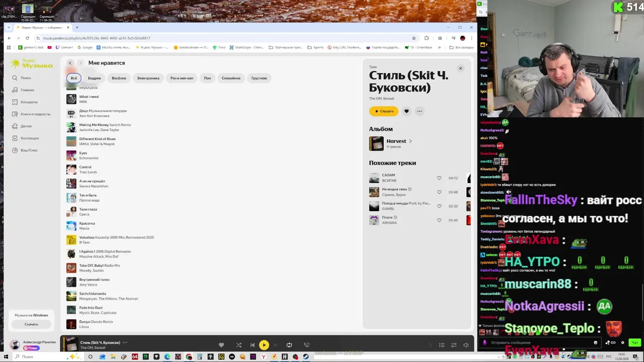This screenshot has height=362, width=644.
Task: Toggle repeat mode in the player bar
Action: click(x=289, y=345)
